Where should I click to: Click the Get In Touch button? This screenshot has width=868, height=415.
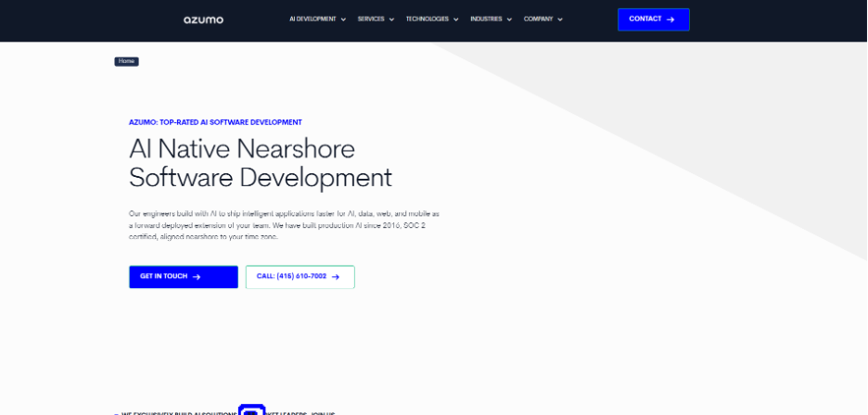pos(184,277)
